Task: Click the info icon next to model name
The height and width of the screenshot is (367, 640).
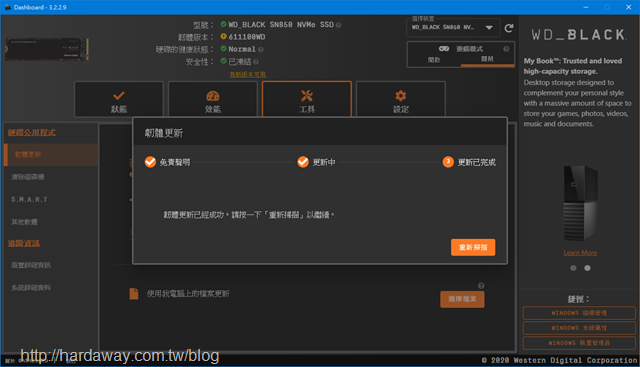Action: click(x=338, y=25)
